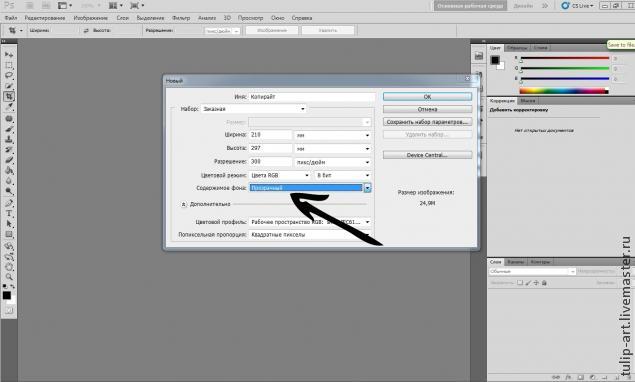
Task: Open the Набор preset dropdown
Action: coord(254,109)
